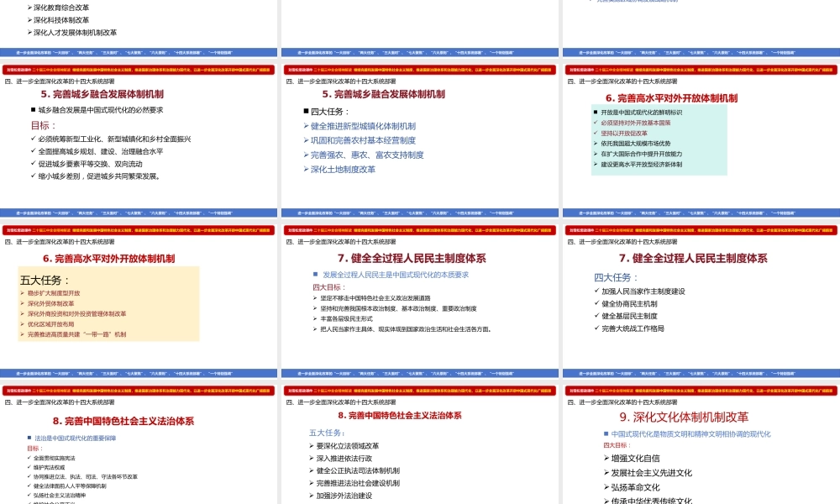Click item 维护宪法权威

[x=49, y=468]
